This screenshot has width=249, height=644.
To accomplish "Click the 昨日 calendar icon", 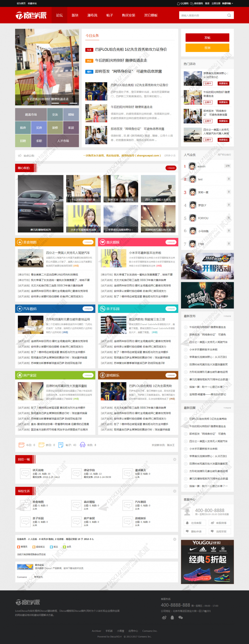I will 41,445.
